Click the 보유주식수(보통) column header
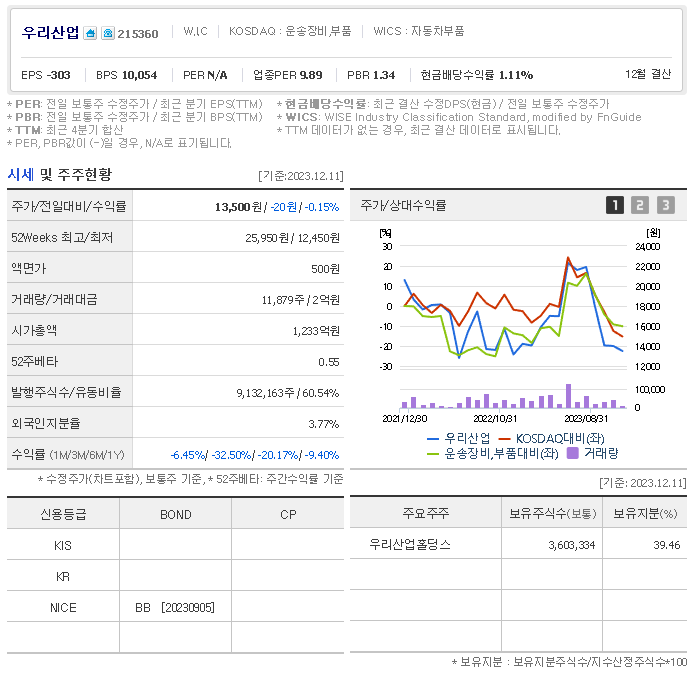This screenshot has width=692, height=675. click(553, 513)
